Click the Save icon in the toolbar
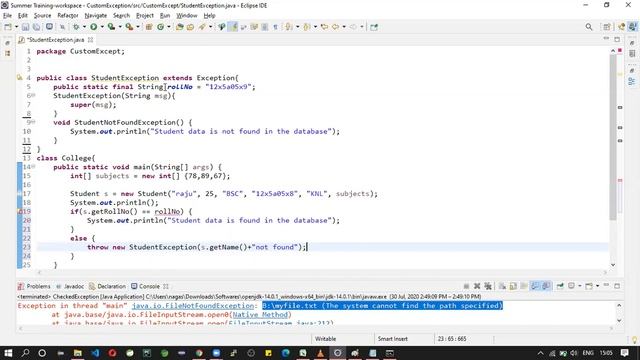The height and width of the screenshot is (360, 640). (x=25, y=27)
